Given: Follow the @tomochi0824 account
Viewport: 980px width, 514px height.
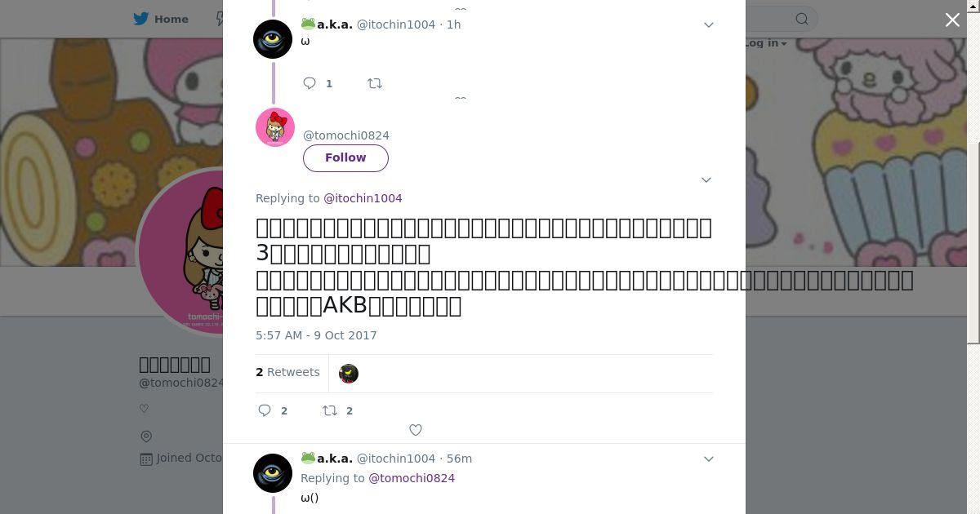Looking at the screenshot, I should (x=345, y=157).
